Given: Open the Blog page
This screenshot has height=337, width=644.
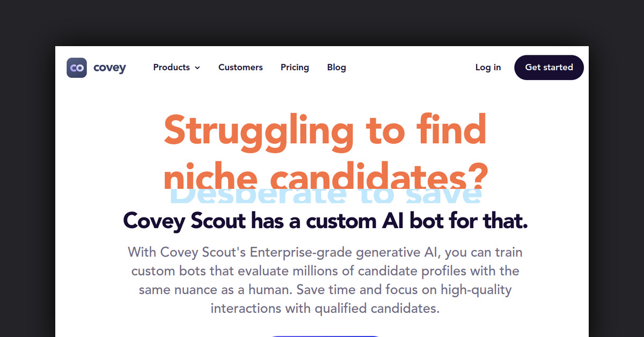Looking at the screenshot, I should (336, 67).
